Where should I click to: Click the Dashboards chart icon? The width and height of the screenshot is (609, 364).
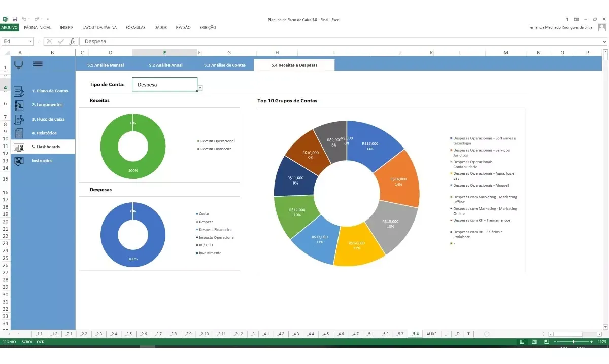19,147
